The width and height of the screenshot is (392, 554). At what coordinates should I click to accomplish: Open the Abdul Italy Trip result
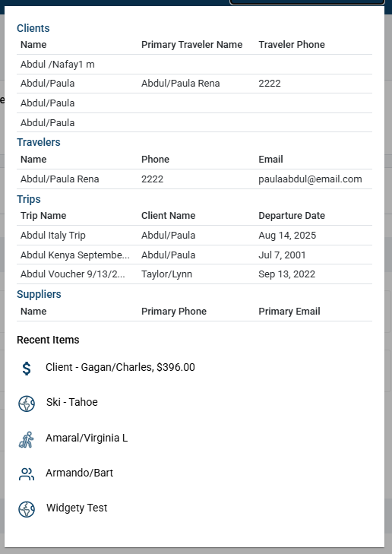(x=194, y=236)
